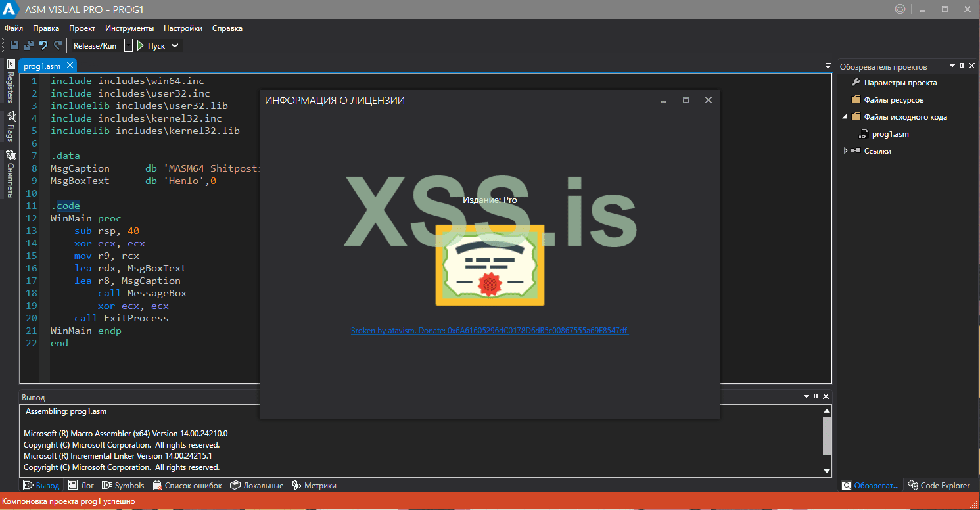Switch to the Code Explorer tab
980x510 pixels.
(939, 486)
